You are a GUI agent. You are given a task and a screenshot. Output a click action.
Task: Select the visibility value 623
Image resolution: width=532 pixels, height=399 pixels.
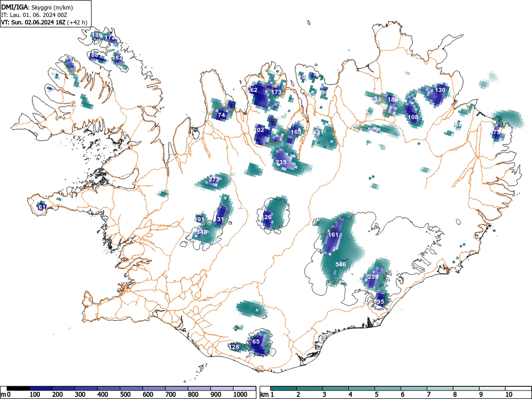pos(376,99)
